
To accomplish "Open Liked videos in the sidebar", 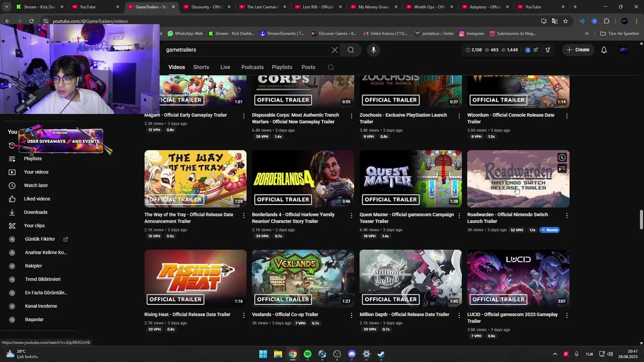I will pos(37,199).
